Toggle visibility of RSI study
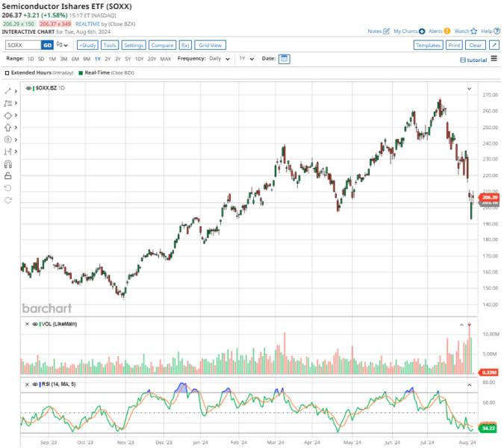The image size is (504, 448). [35, 385]
